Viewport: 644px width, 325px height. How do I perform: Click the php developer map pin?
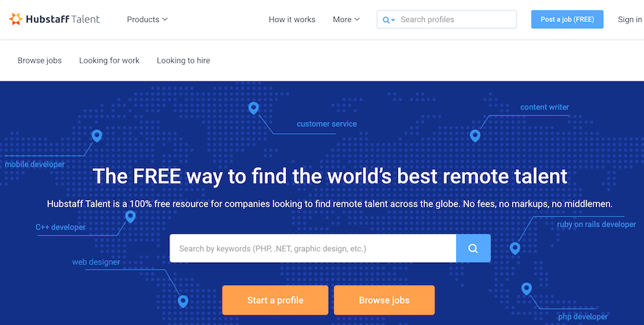point(527,288)
